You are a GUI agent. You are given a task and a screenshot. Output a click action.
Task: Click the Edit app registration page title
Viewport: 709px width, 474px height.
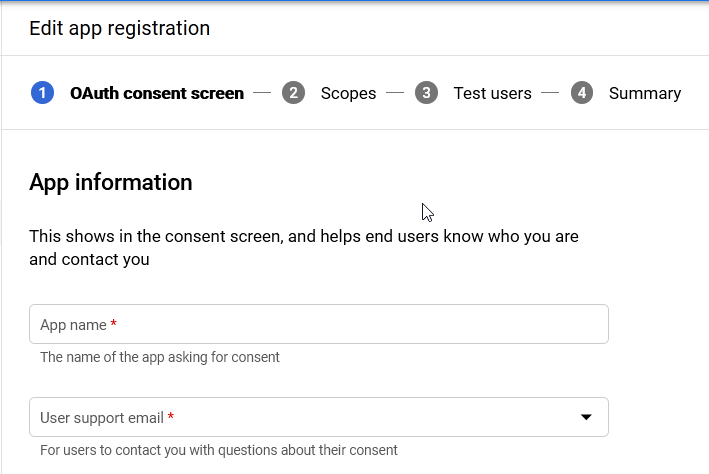[119, 28]
